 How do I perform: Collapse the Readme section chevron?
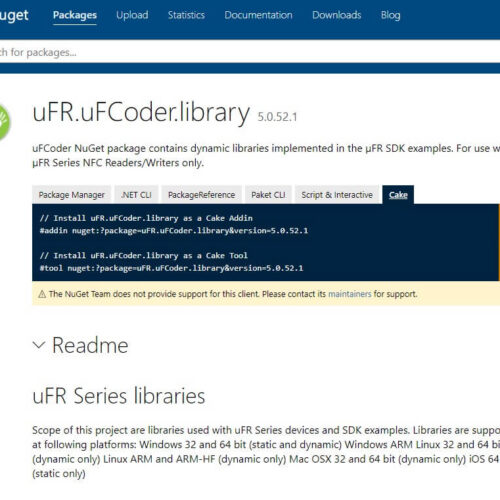click(x=39, y=345)
